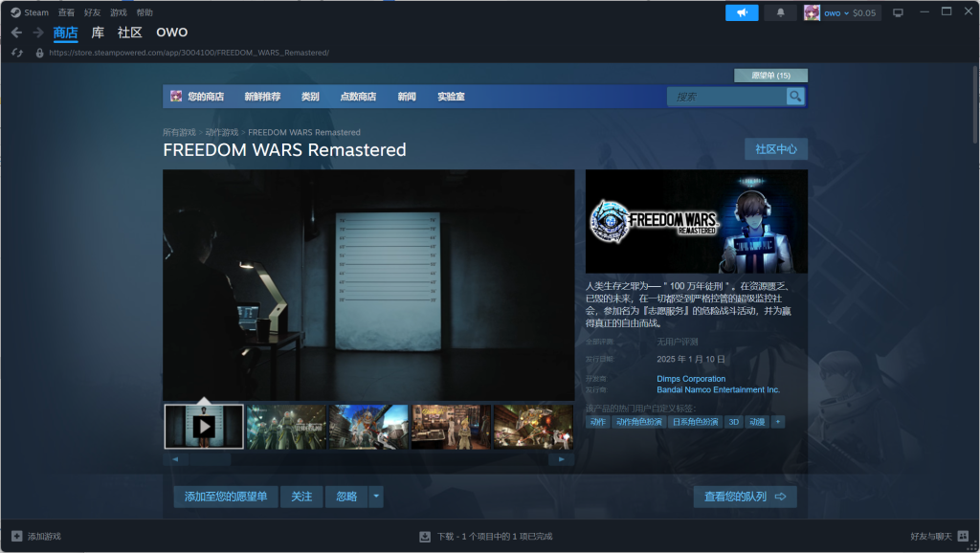Open the Dimps Corporation developer link
The height and width of the screenshot is (553, 980).
pos(691,379)
